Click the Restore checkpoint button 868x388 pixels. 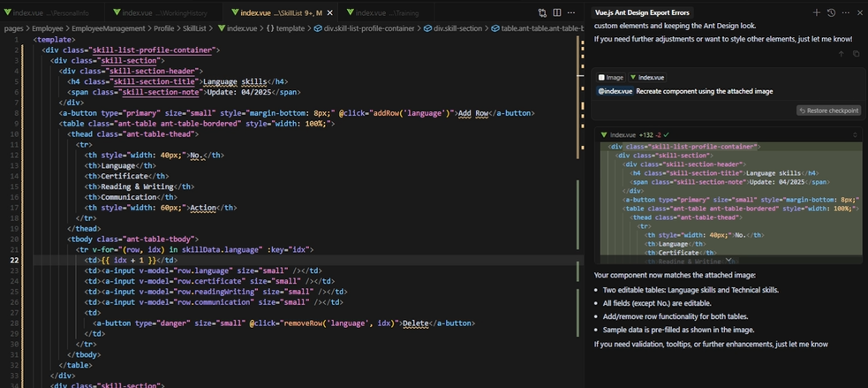827,110
